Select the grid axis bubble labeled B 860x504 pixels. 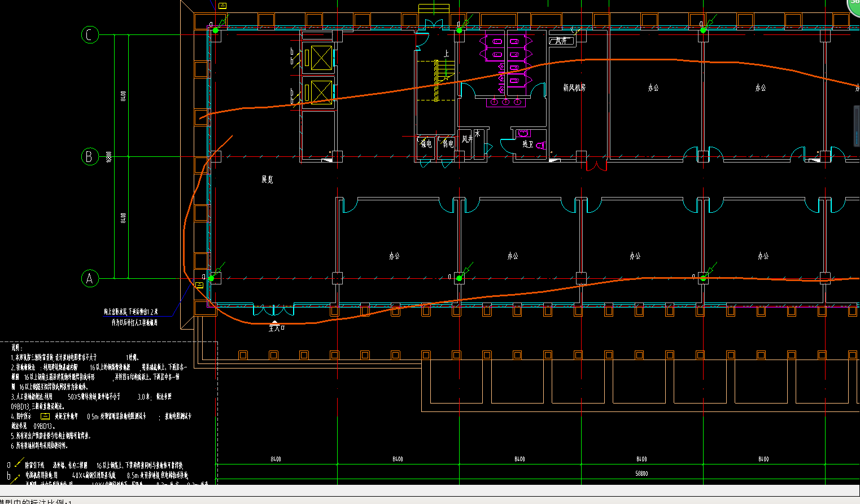(90, 156)
